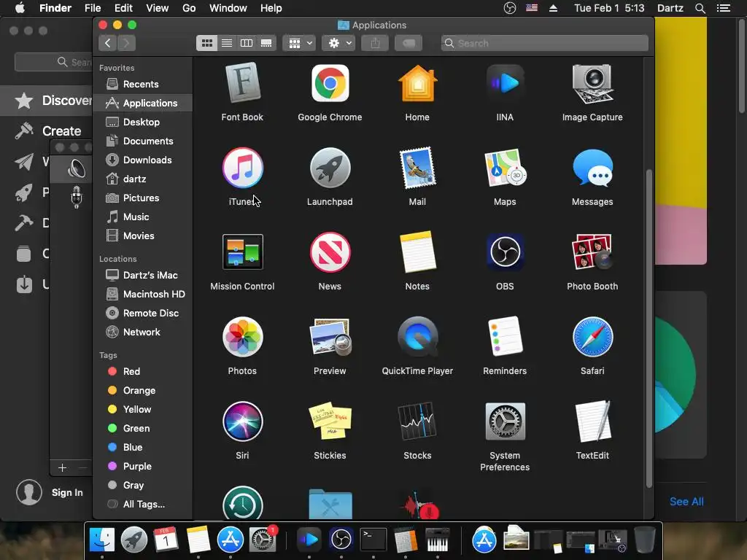Select the Notes app in Finder window
Image resolution: width=747 pixels, height=560 pixels.
click(x=417, y=252)
